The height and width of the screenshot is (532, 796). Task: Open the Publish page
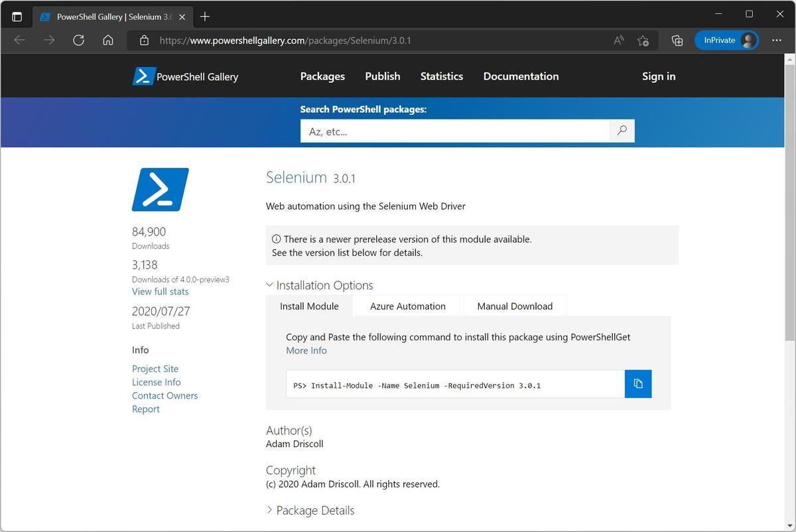pyautogui.click(x=383, y=76)
